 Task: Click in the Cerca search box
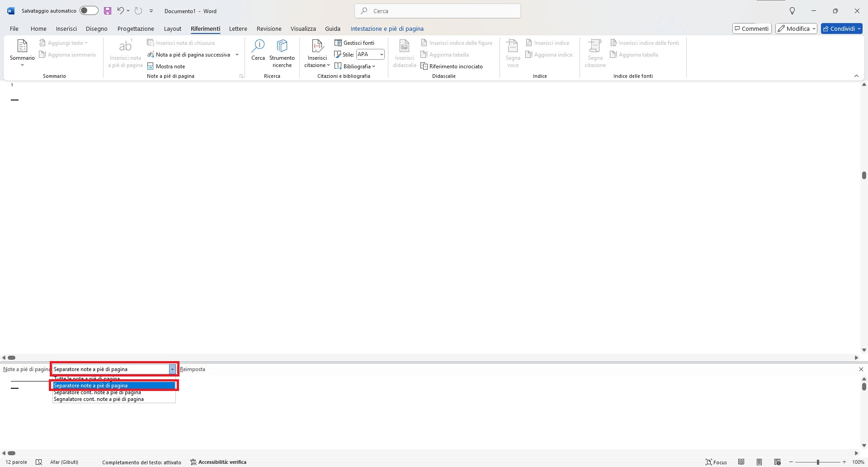pos(438,11)
